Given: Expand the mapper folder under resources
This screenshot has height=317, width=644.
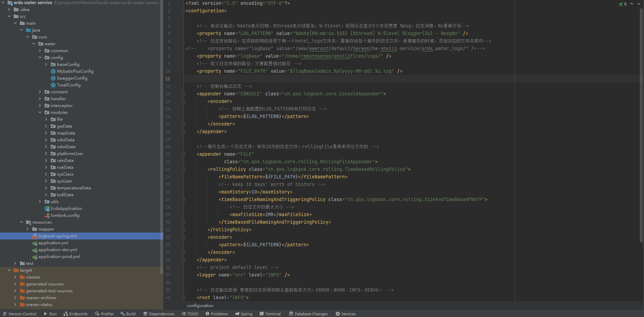Looking at the screenshot, I should coord(28,229).
